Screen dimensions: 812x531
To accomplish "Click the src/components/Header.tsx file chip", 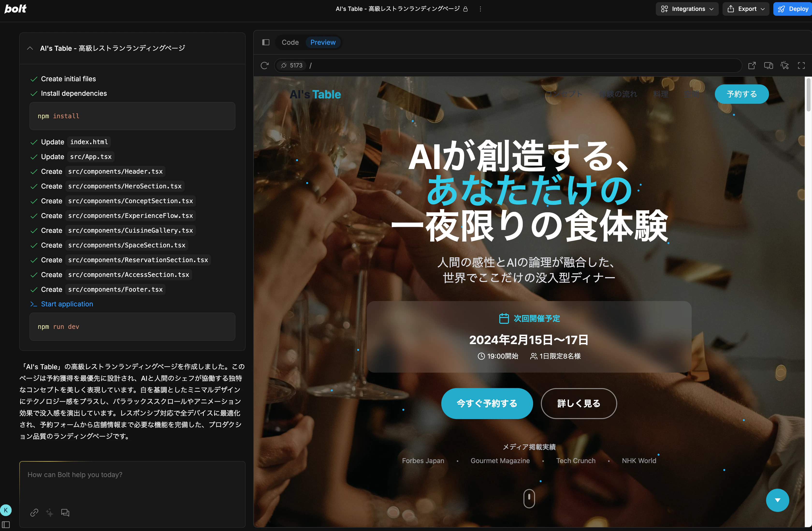I will click(x=115, y=171).
